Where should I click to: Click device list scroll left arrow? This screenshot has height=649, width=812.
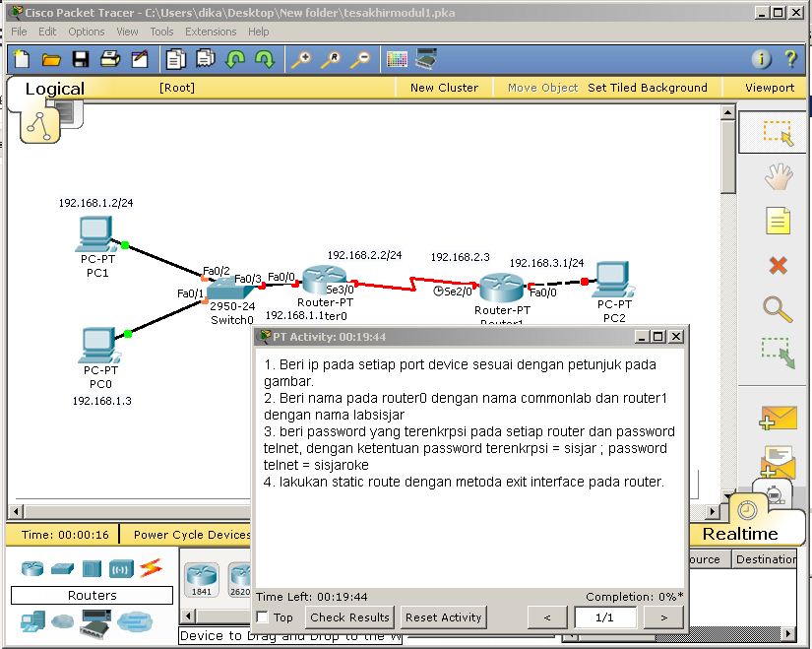tap(189, 616)
